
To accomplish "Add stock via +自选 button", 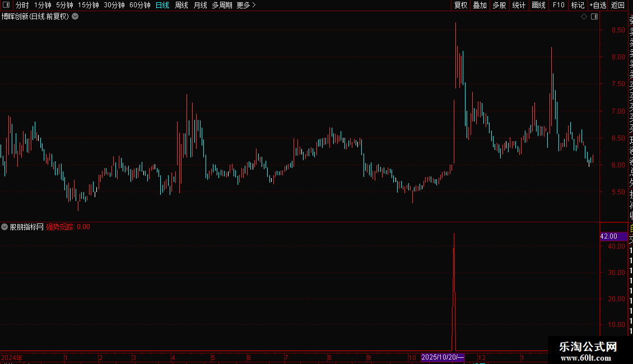I will tap(598, 5).
